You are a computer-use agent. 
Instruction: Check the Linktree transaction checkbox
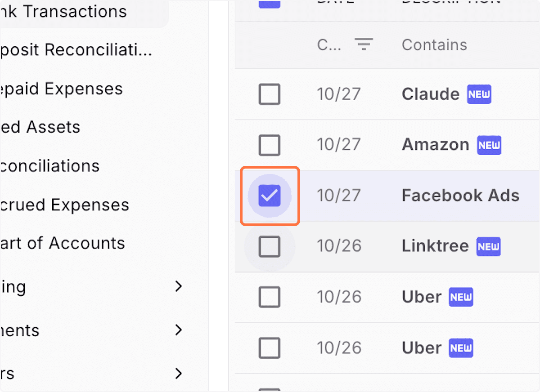point(269,246)
